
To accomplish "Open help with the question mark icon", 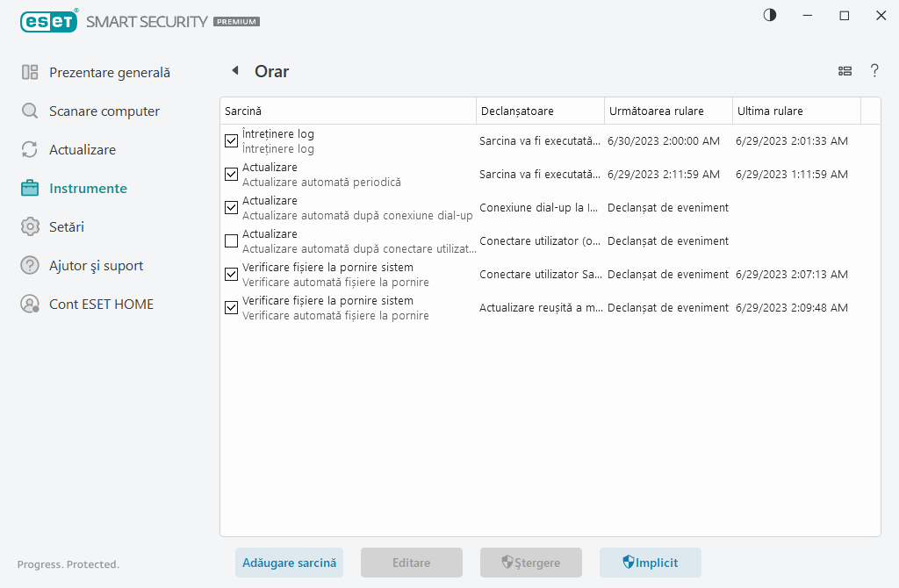I will click(874, 71).
